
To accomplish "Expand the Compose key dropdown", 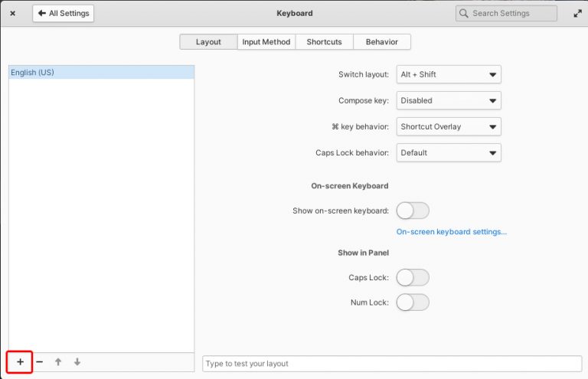I will pyautogui.click(x=449, y=100).
